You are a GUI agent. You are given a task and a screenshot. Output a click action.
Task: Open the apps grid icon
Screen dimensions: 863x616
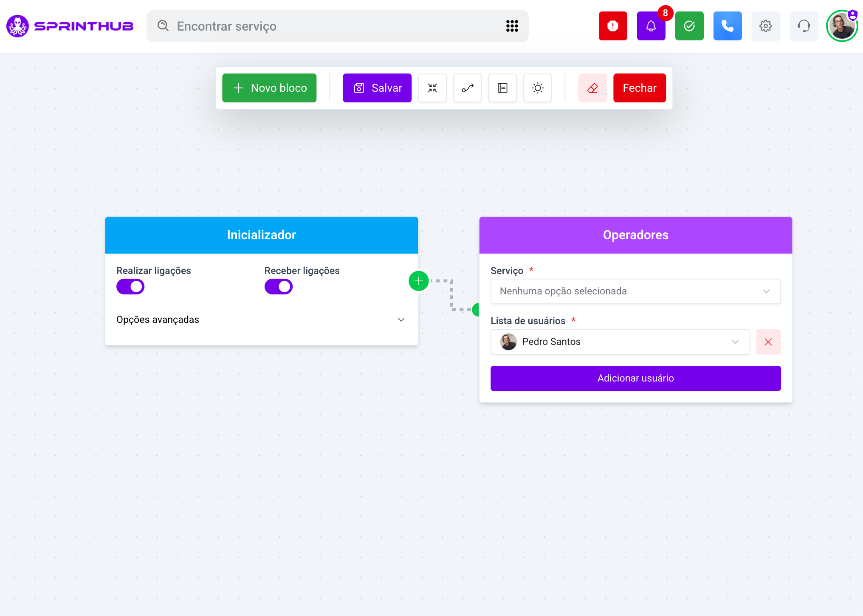[x=512, y=26]
